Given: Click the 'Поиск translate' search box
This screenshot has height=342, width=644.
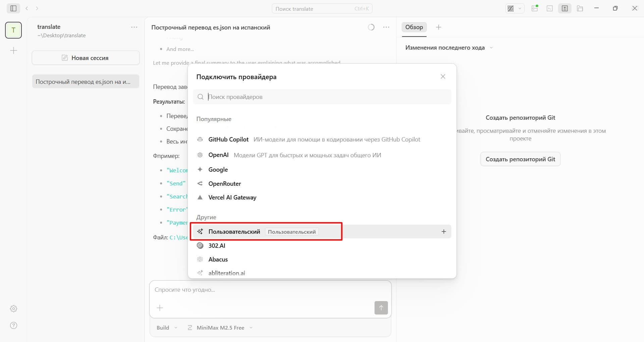Looking at the screenshot, I should 322,9.
